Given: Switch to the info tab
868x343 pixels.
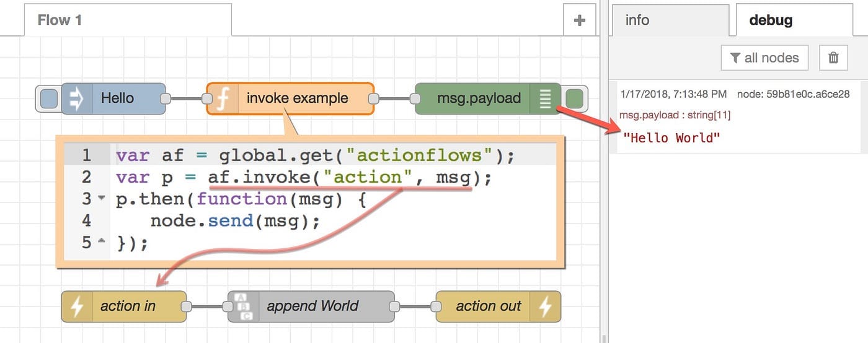Looking at the screenshot, I should pyautogui.click(x=671, y=20).
